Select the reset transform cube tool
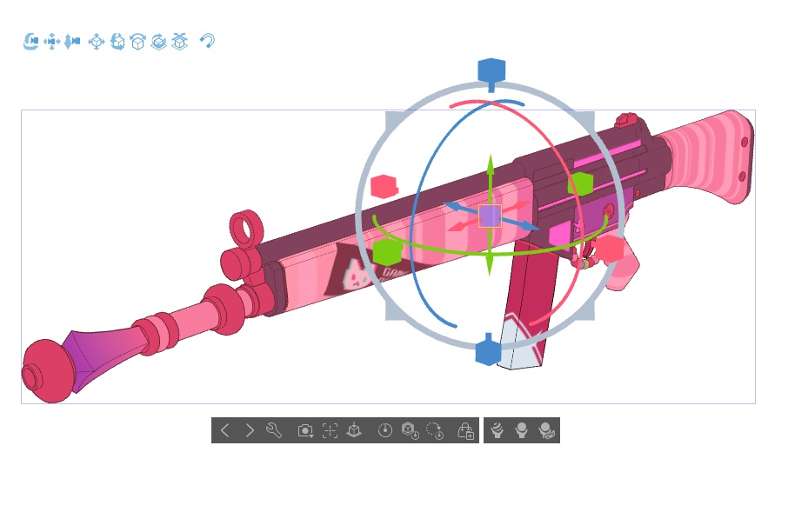808x532 pixels. (179, 41)
